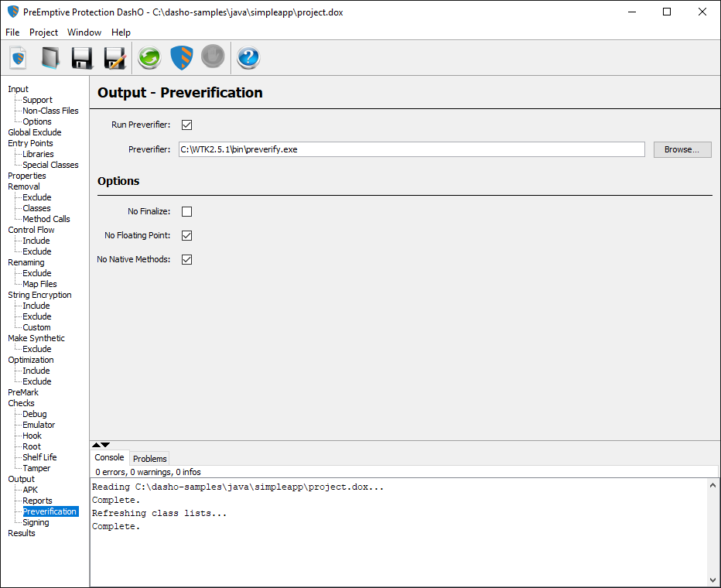Screen dimensions: 721x588
Task: Click the Open Project toolbar icon
Action: point(50,58)
